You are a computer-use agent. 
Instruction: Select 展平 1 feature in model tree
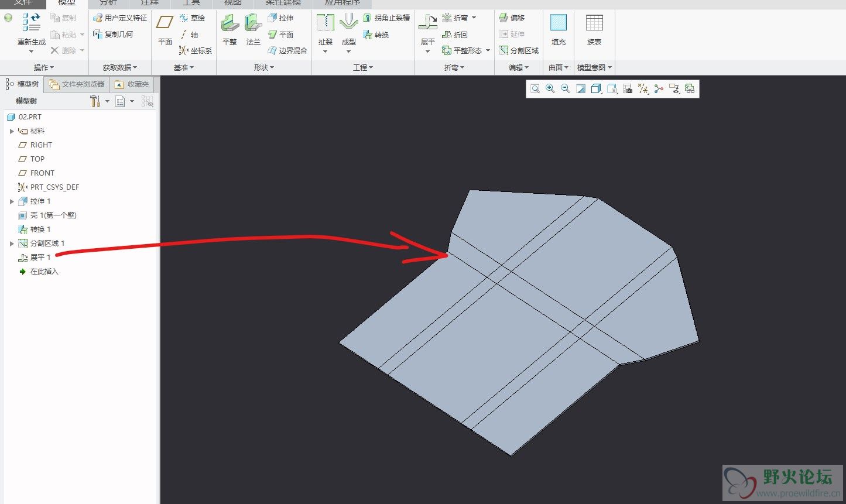(35, 258)
